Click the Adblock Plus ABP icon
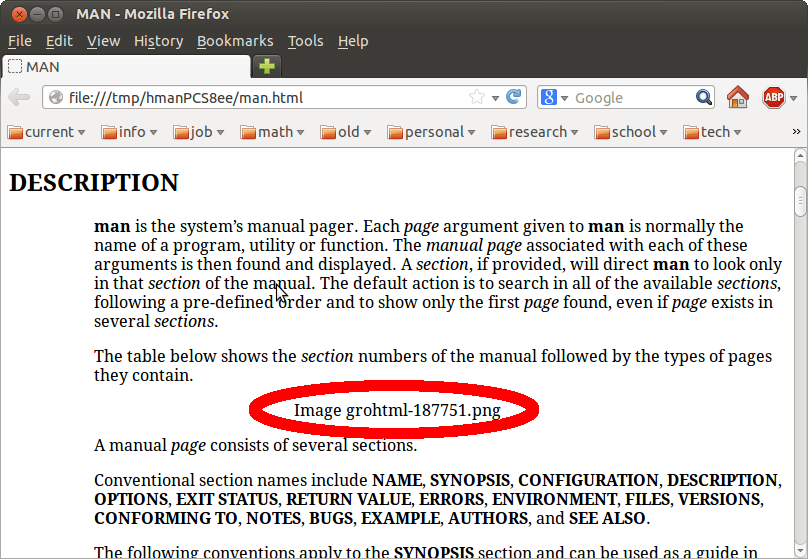This screenshot has width=808, height=559. coord(773,97)
